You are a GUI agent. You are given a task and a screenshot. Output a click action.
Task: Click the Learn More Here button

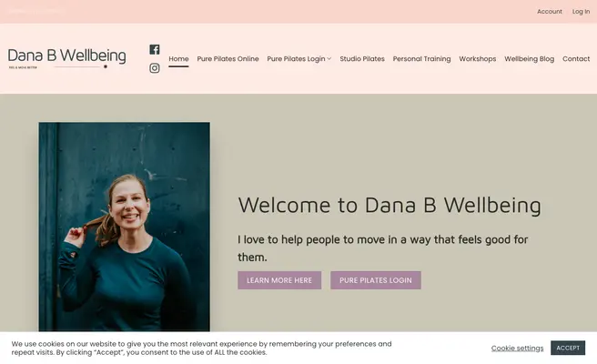point(279,280)
